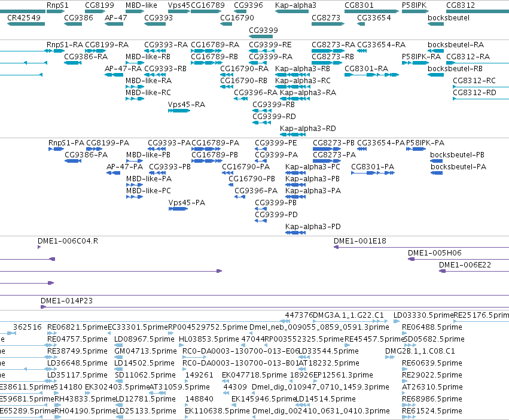Open the RE29022.5prime EST label

[x=432, y=375]
